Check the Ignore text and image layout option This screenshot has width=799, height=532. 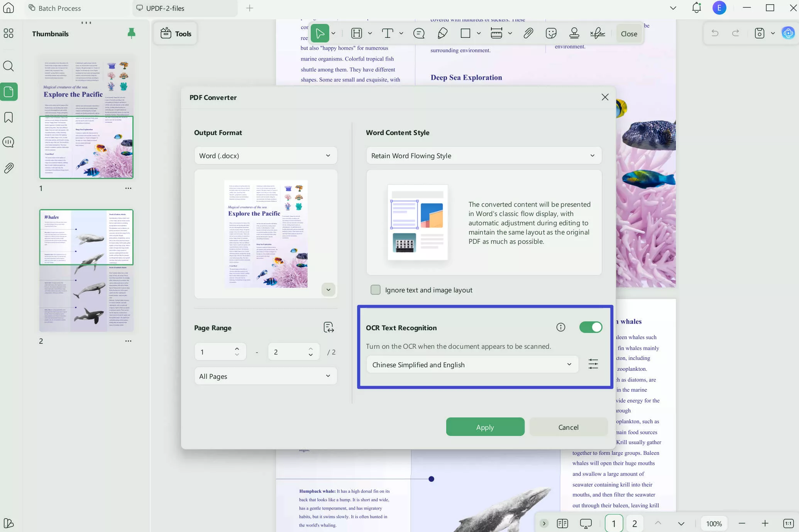point(375,290)
